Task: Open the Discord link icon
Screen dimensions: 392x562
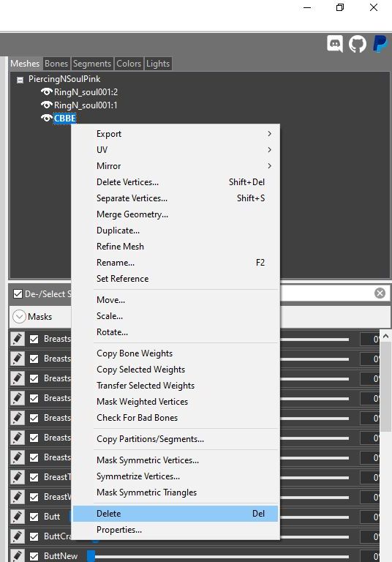Action: point(335,44)
